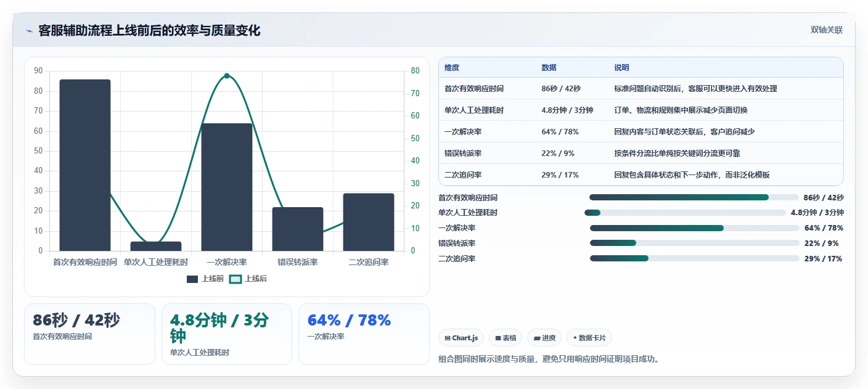Click the 二次追问率 bar in the chart
Viewport: 868px width, 389px height.
[x=369, y=222]
